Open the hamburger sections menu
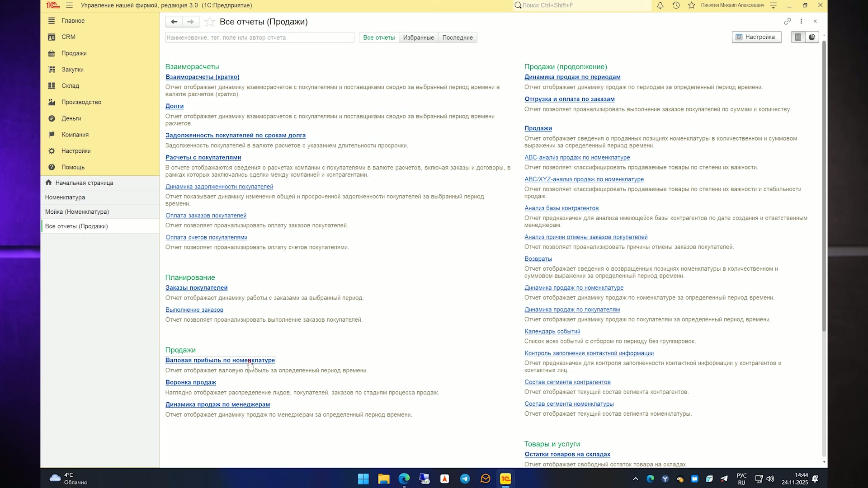This screenshot has height=488, width=868. pos(69,5)
